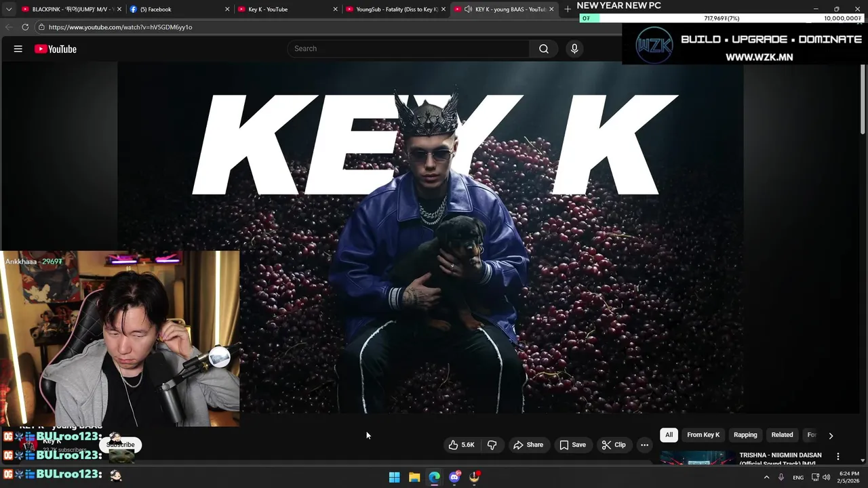Open TRISHNA - NIIGMIIN DAISAN recommended video
This screenshot has height=488, width=868.
pos(780,459)
